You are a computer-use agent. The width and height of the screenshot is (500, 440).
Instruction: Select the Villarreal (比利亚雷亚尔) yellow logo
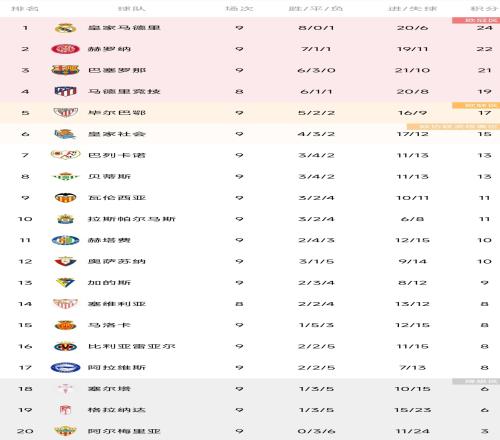[65, 347]
